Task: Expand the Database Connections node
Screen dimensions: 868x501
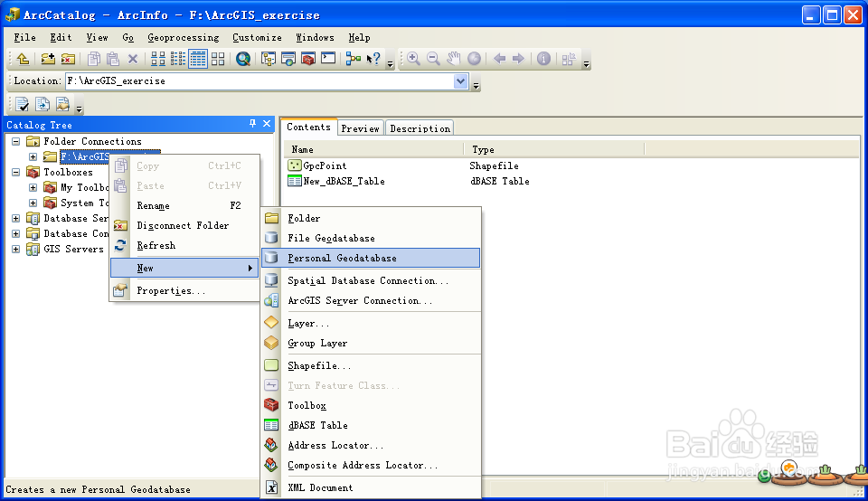Action: 16,234
